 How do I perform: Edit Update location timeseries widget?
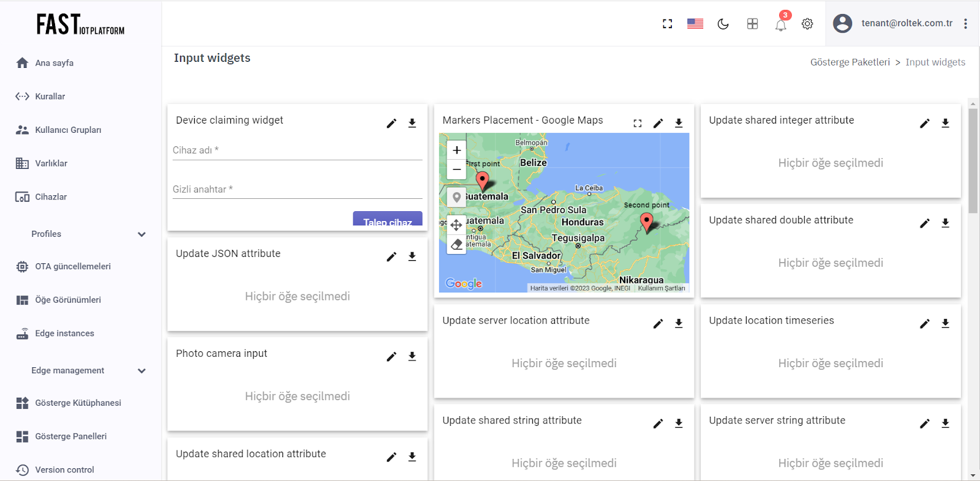(925, 324)
